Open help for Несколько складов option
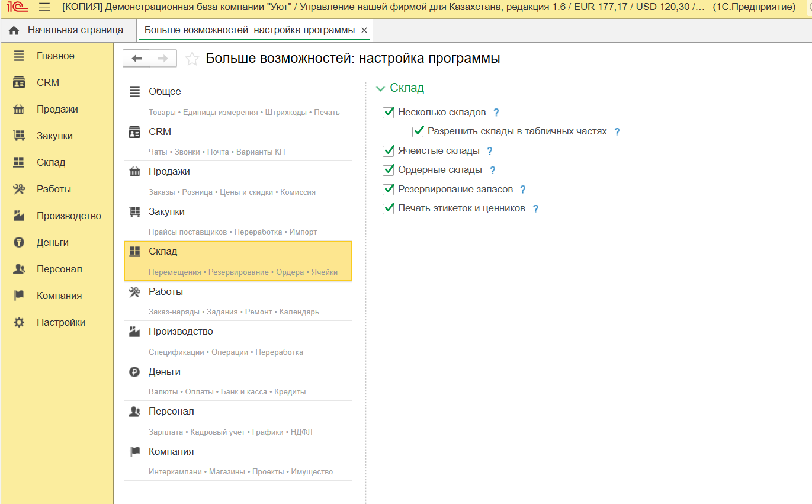Image resolution: width=812 pixels, height=504 pixels. 496,113
